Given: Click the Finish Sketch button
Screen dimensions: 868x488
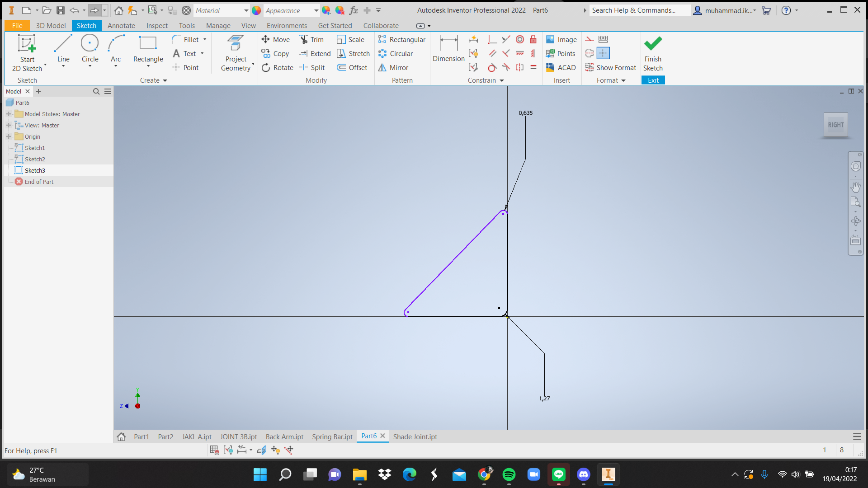Looking at the screenshot, I should tap(653, 53).
